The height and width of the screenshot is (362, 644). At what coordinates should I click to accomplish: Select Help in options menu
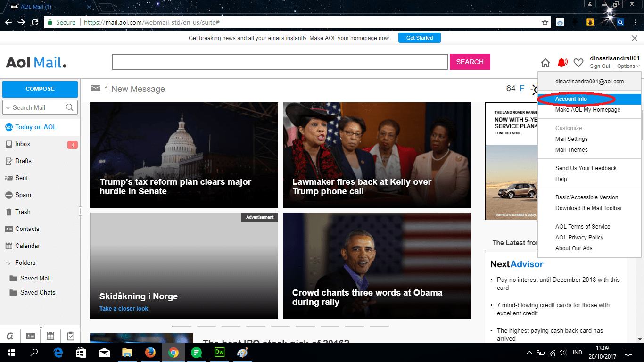[x=561, y=179]
